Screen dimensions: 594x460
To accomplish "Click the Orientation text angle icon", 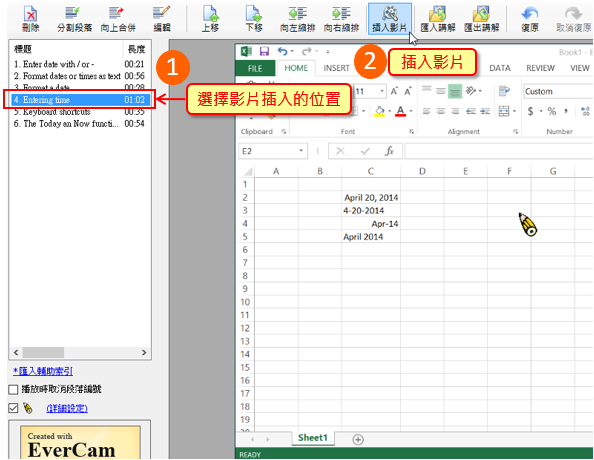I will (x=471, y=91).
